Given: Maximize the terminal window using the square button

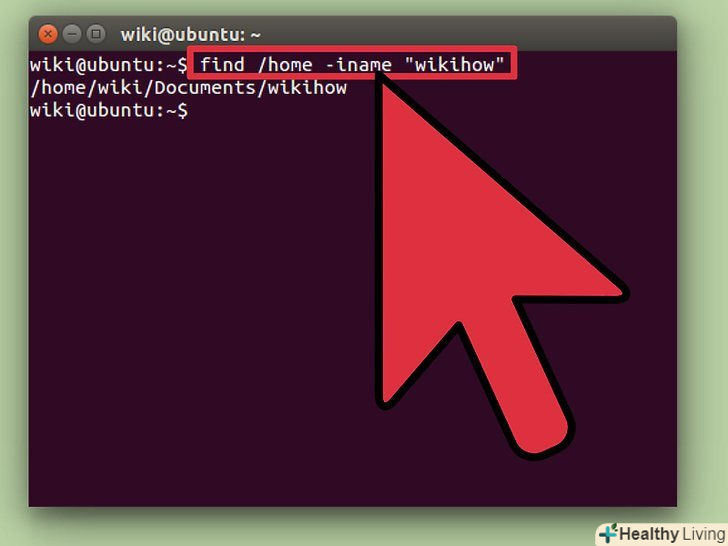Looking at the screenshot, I should pyautogui.click(x=96, y=34).
